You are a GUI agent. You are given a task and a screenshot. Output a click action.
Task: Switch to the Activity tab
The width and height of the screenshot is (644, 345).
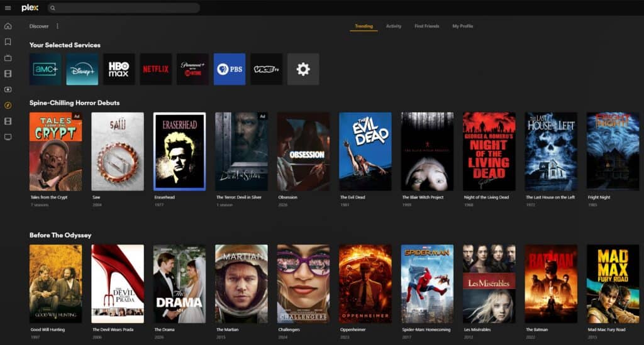point(394,26)
